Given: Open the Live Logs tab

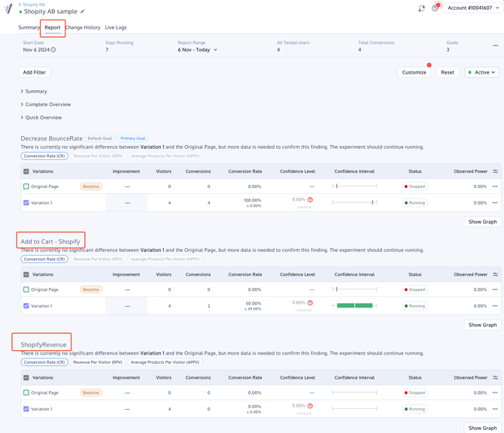Looking at the screenshot, I should 116,28.
